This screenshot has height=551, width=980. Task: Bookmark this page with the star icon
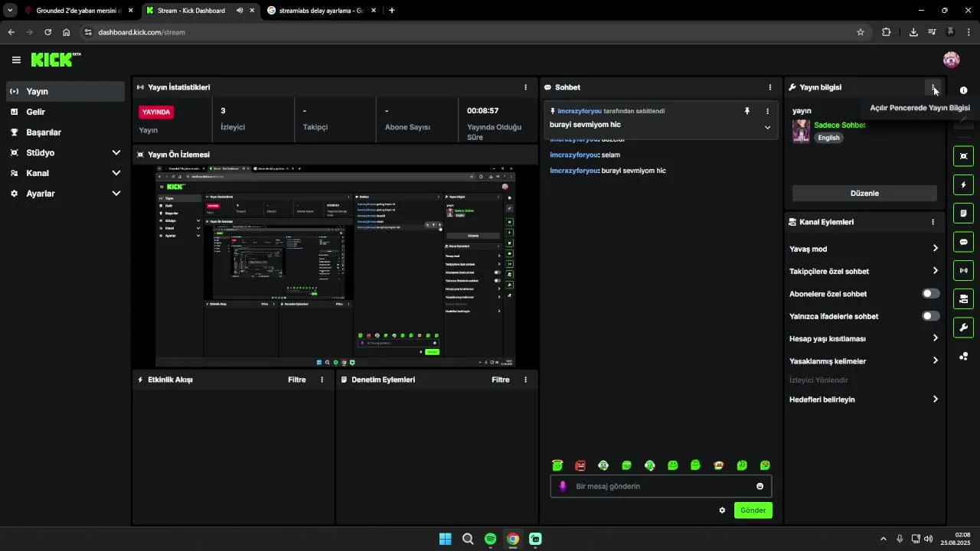pos(861,32)
